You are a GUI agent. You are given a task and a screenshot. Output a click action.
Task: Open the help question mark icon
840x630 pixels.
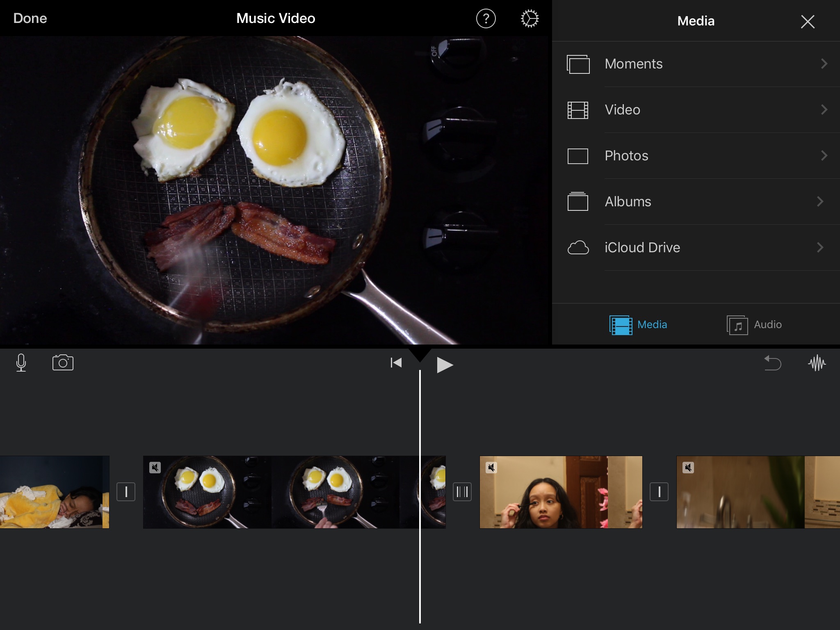tap(486, 19)
